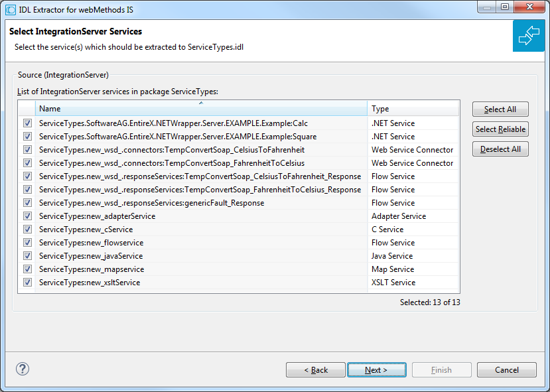Minimize the IDL Extractor window
This screenshot has height=392, width=550.
[x=486, y=7]
